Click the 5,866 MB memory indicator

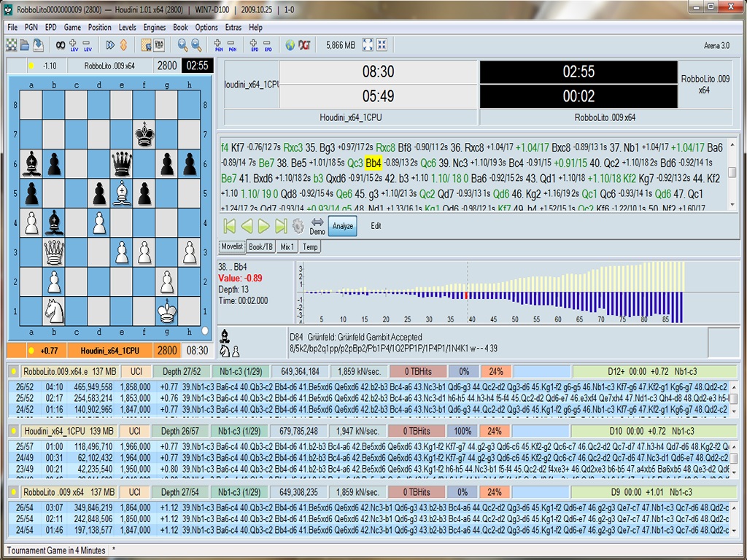tap(341, 45)
